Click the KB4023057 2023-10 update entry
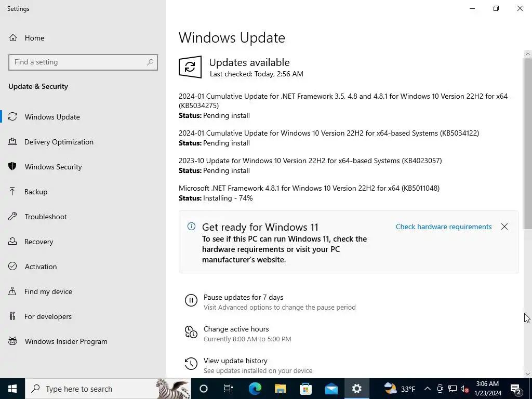The width and height of the screenshot is (532, 399). point(310,161)
